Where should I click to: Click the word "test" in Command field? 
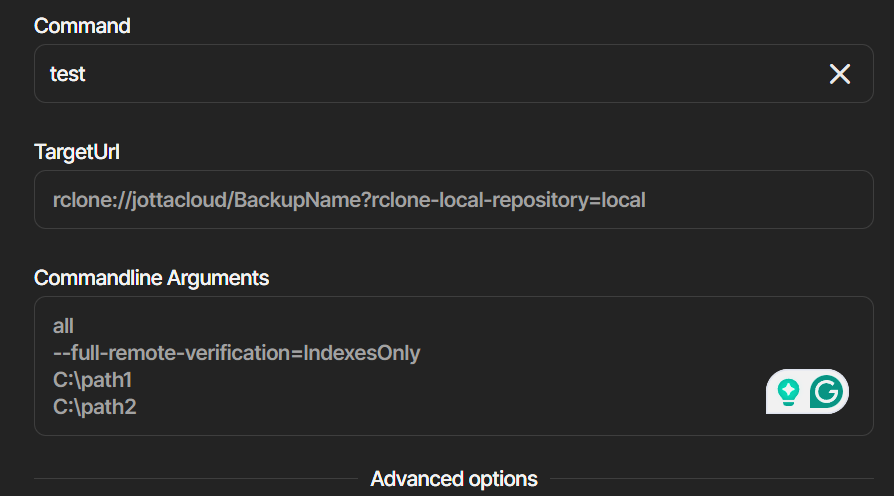68,74
